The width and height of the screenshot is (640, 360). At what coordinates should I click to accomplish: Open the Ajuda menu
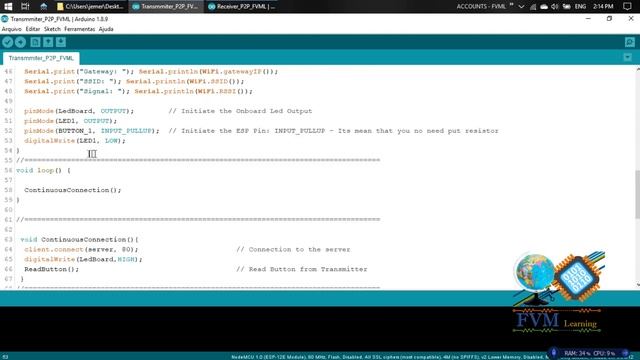(x=106, y=29)
